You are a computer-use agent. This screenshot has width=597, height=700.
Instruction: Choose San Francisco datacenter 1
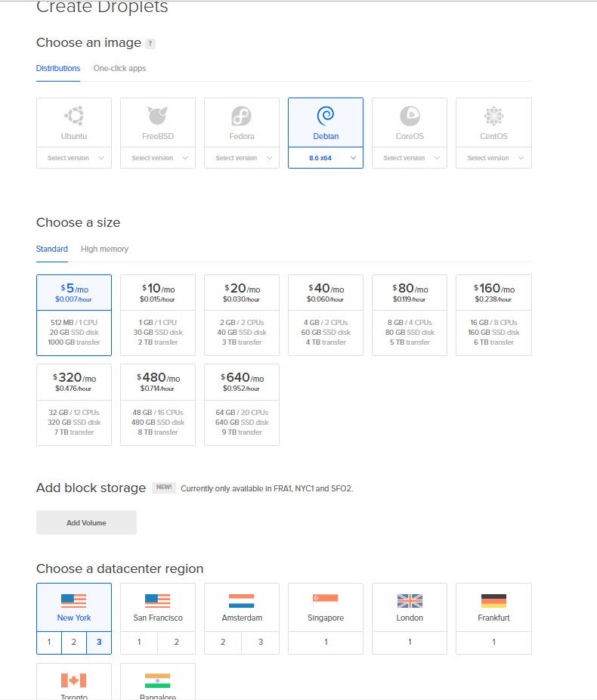(139, 642)
